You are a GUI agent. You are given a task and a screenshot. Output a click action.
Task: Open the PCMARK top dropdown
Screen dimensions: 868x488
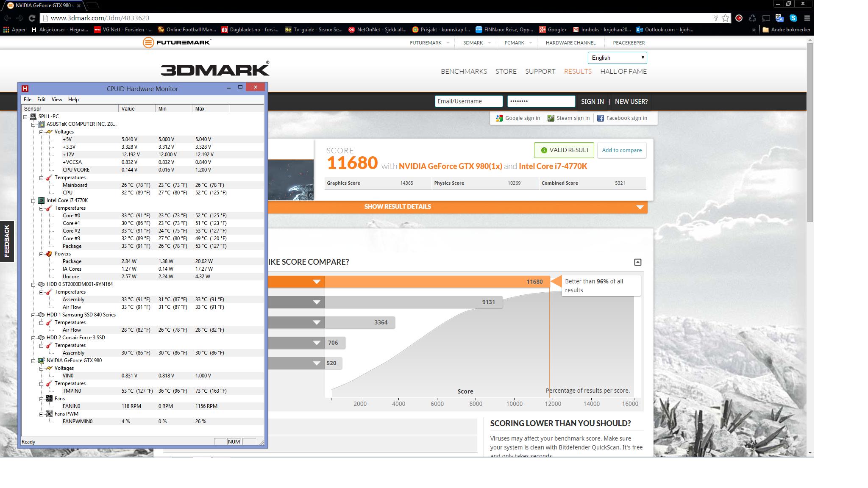tap(518, 43)
